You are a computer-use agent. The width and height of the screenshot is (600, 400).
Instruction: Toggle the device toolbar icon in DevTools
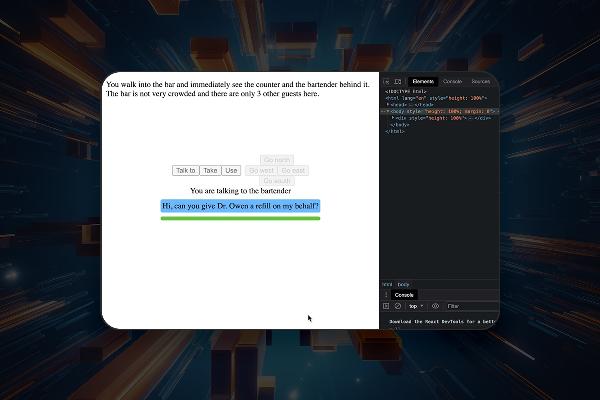(398, 82)
